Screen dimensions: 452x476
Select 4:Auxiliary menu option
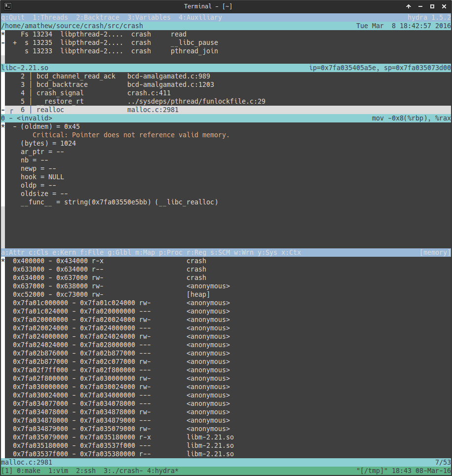click(200, 17)
